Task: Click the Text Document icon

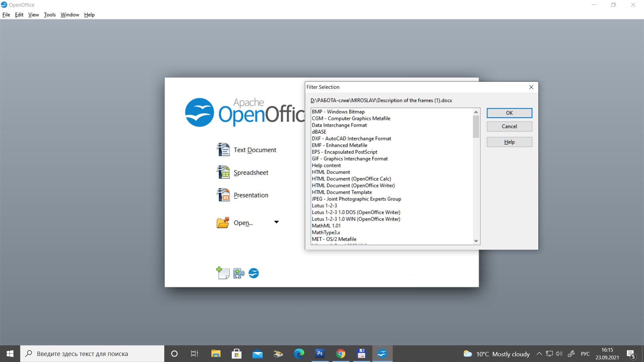Action: [223, 149]
